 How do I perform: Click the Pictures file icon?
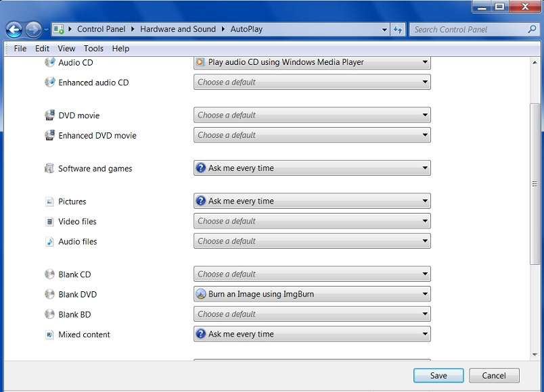point(49,201)
